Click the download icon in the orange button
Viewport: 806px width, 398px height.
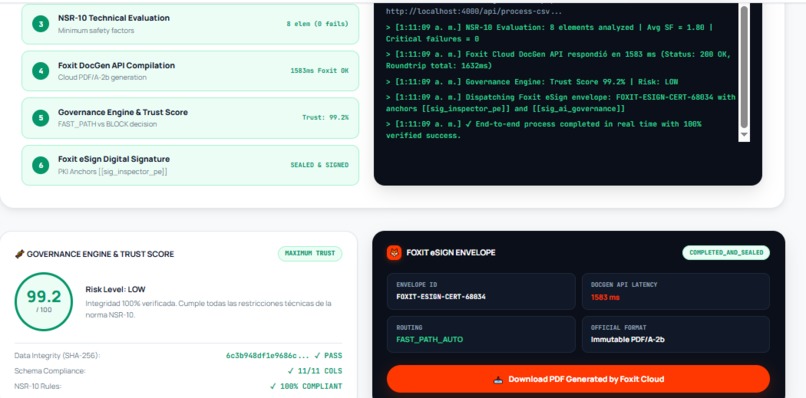(498, 379)
